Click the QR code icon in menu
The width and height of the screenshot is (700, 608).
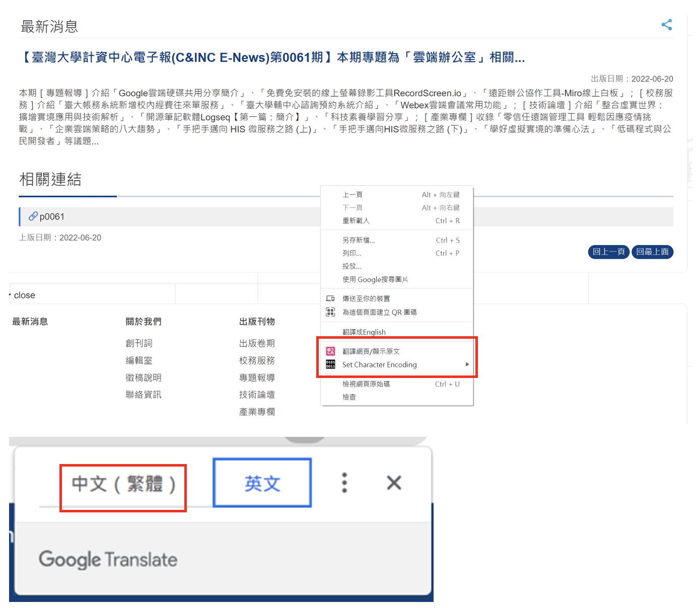pos(330,312)
